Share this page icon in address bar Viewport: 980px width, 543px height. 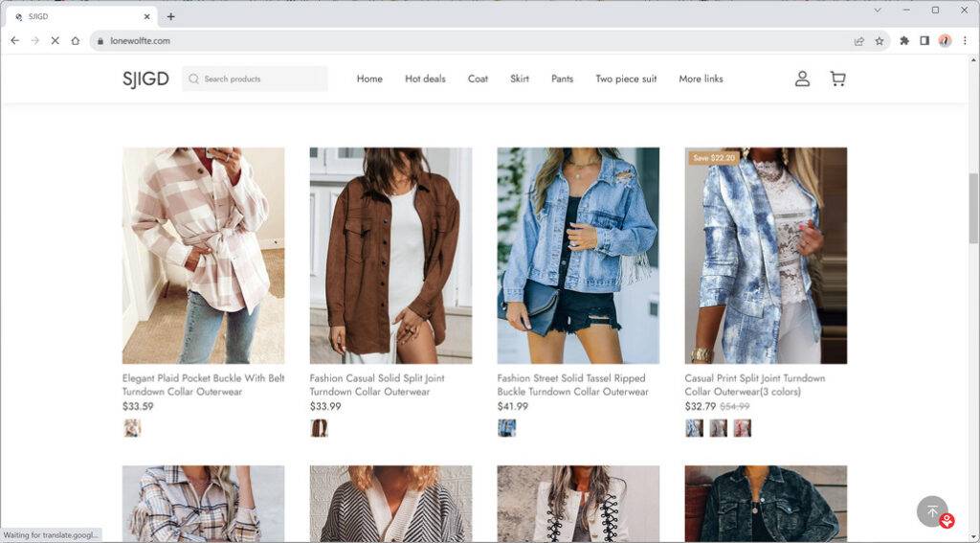[x=858, y=40]
